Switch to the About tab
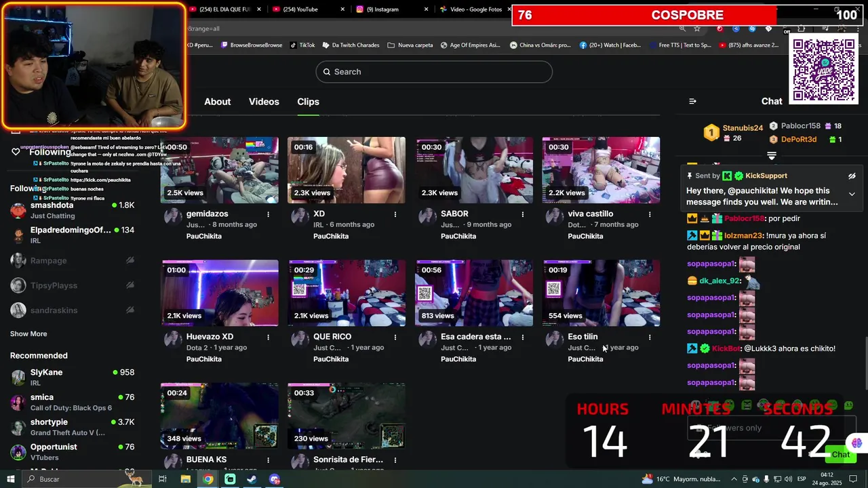 (218, 102)
